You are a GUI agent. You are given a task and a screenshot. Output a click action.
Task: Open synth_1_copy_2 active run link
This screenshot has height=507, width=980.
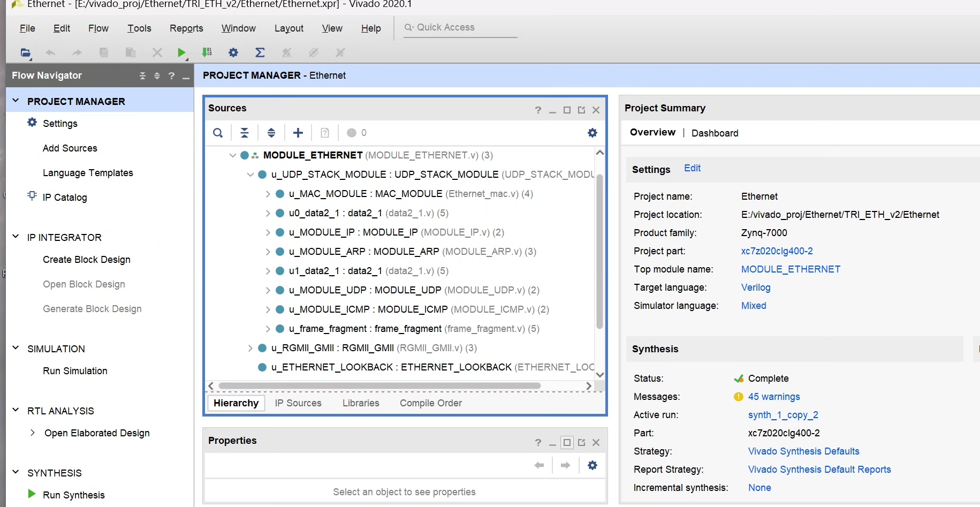(783, 415)
